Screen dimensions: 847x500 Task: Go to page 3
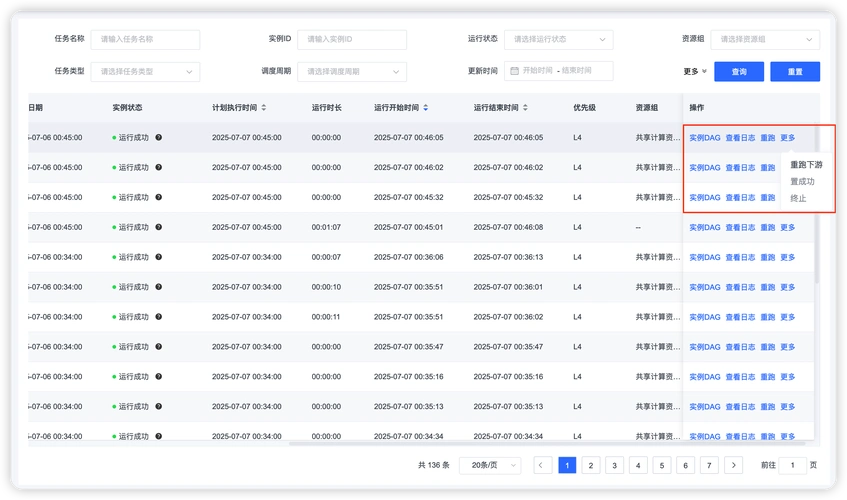(614, 465)
